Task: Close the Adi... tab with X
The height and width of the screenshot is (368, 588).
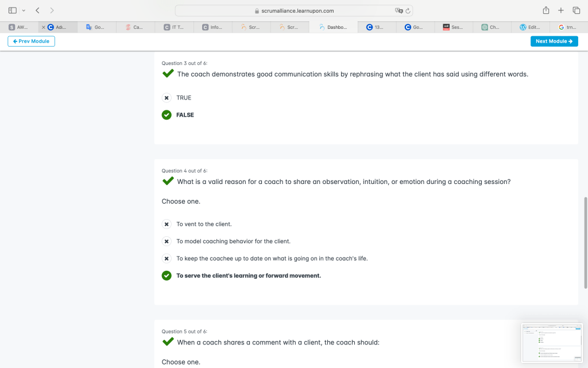Action: tap(44, 27)
